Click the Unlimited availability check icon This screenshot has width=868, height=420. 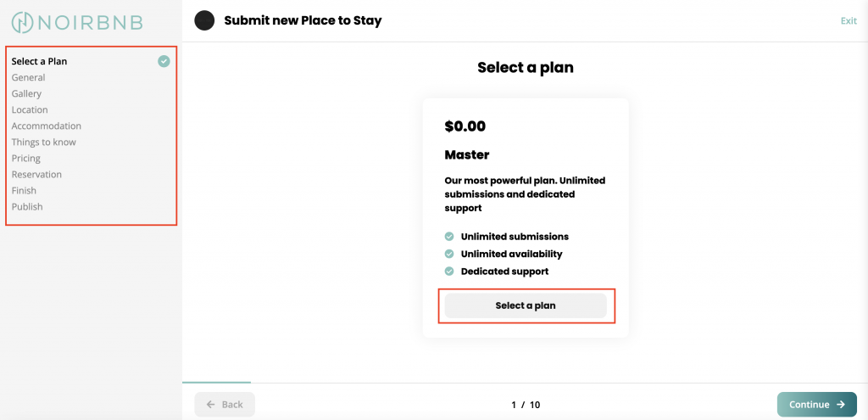pos(449,254)
